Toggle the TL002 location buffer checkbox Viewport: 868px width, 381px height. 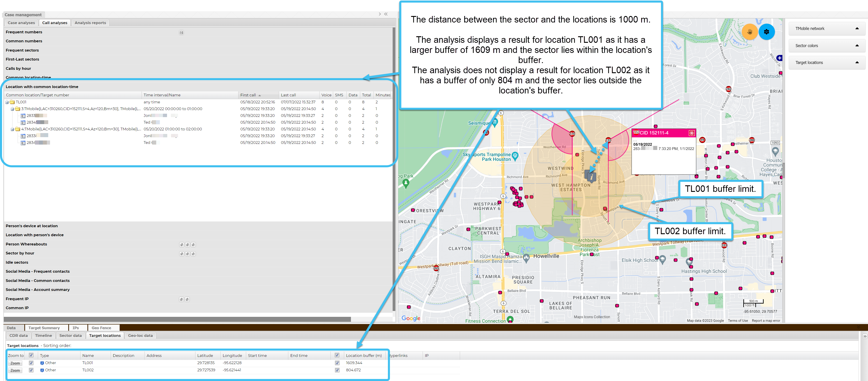coord(337,370)
